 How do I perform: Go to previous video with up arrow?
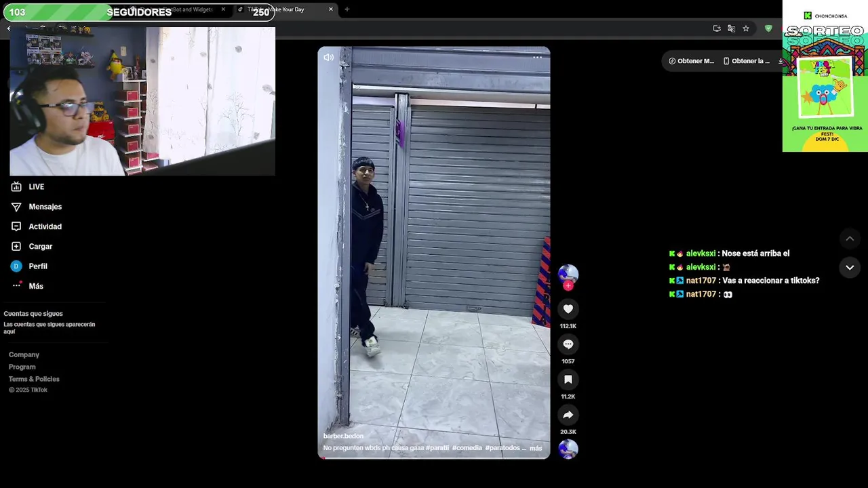850,239
